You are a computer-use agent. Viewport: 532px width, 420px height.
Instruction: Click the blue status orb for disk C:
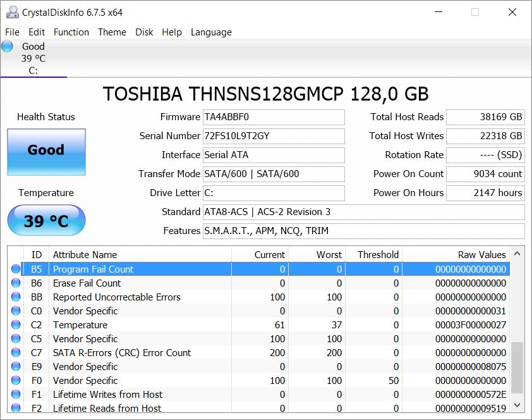click(x=7, y=46)
